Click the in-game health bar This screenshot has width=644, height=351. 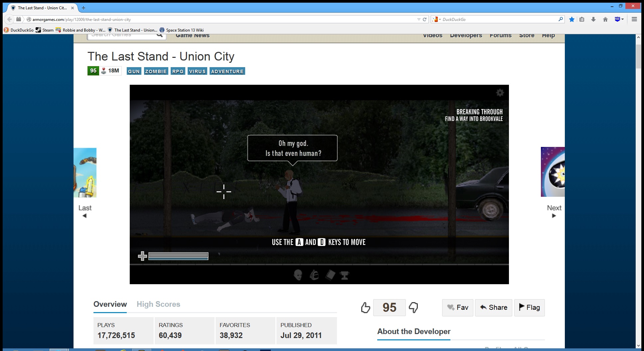(x=178, y=256)
